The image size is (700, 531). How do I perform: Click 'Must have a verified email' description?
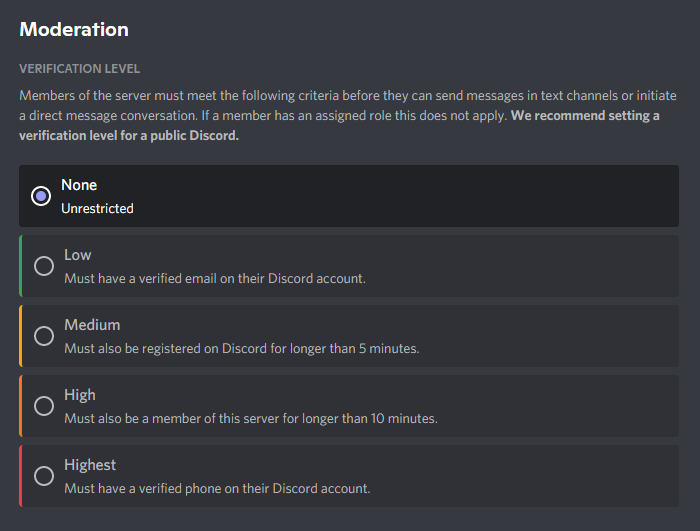click(215, 278)
